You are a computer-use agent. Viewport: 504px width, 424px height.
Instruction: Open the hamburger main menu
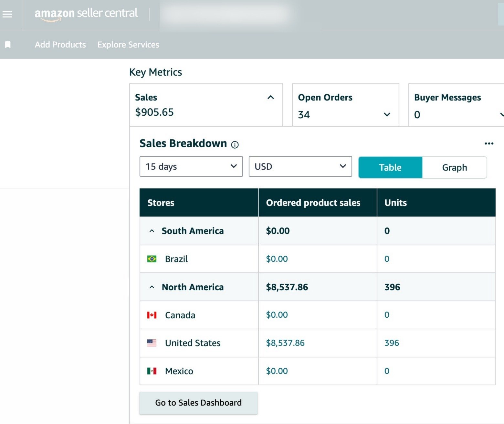coord(7,14)
